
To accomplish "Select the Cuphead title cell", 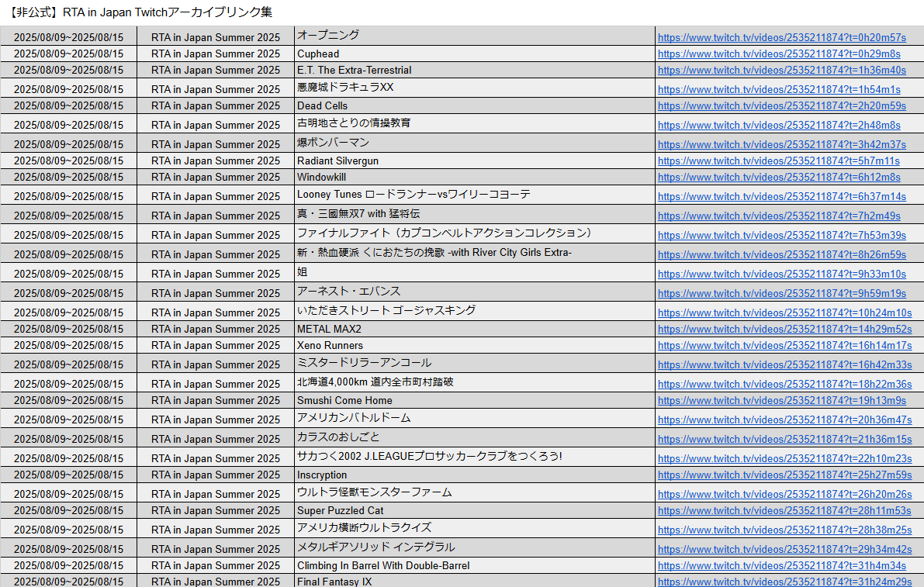I will (x=474, y=54).
